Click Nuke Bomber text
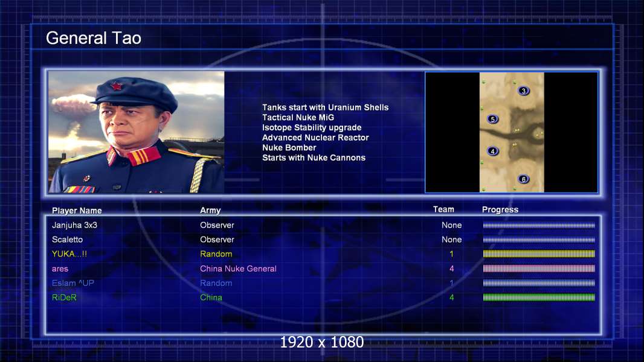The width and height of the screenshot is (644, 362). point(289,148)
